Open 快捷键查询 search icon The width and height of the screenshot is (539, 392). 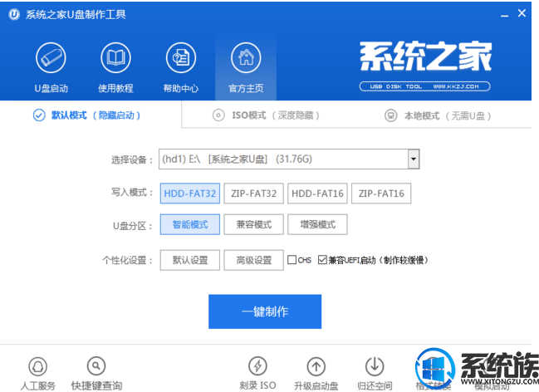pyautogui.click(x=96, y=366)
